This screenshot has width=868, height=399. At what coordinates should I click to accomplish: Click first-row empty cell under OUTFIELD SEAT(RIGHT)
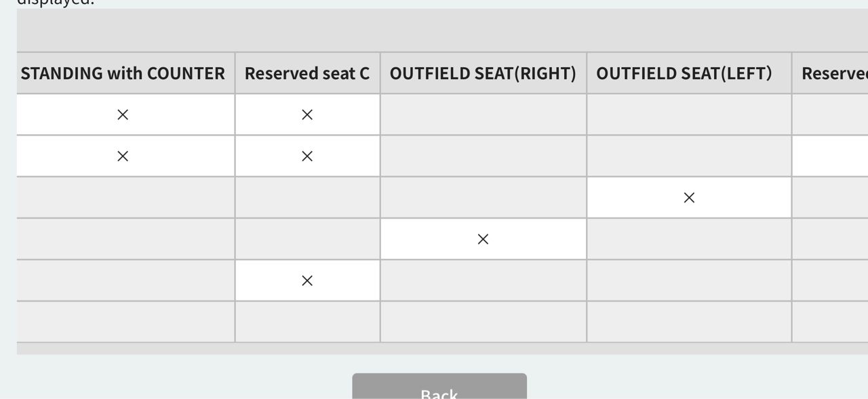coord(483,114)
